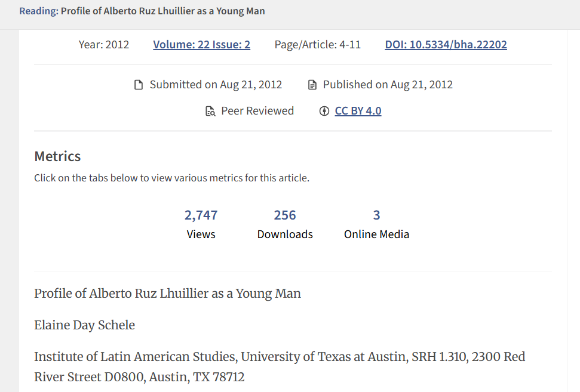Click the author name Elaine Day Schele
Image resolution: width=580 pixels, height=392 pixels.
84,325
